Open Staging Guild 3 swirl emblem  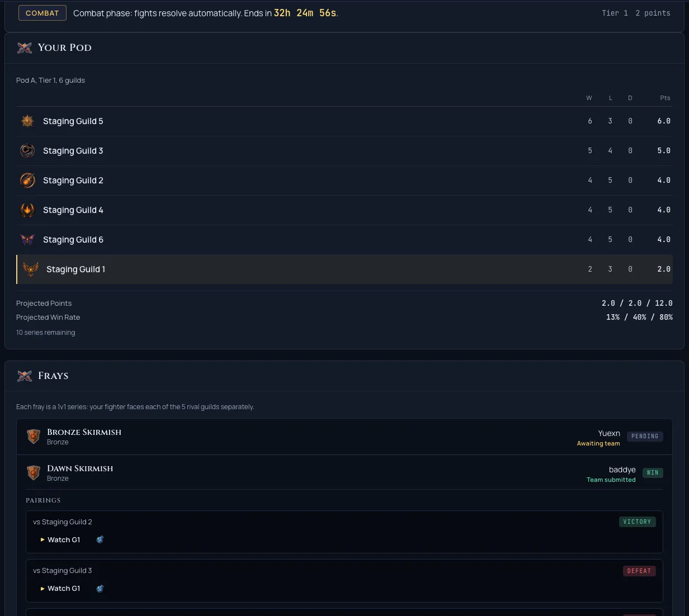27,150
